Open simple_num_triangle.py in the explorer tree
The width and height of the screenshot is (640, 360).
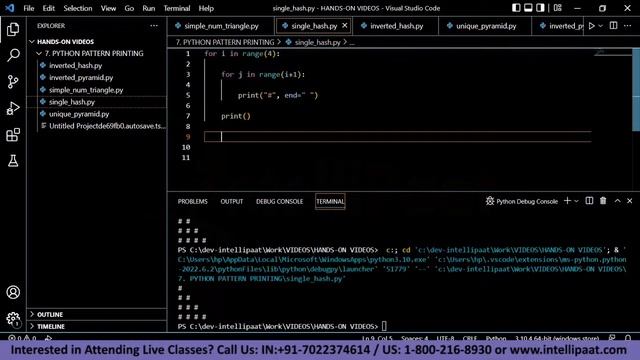click(x=97, y=90)
